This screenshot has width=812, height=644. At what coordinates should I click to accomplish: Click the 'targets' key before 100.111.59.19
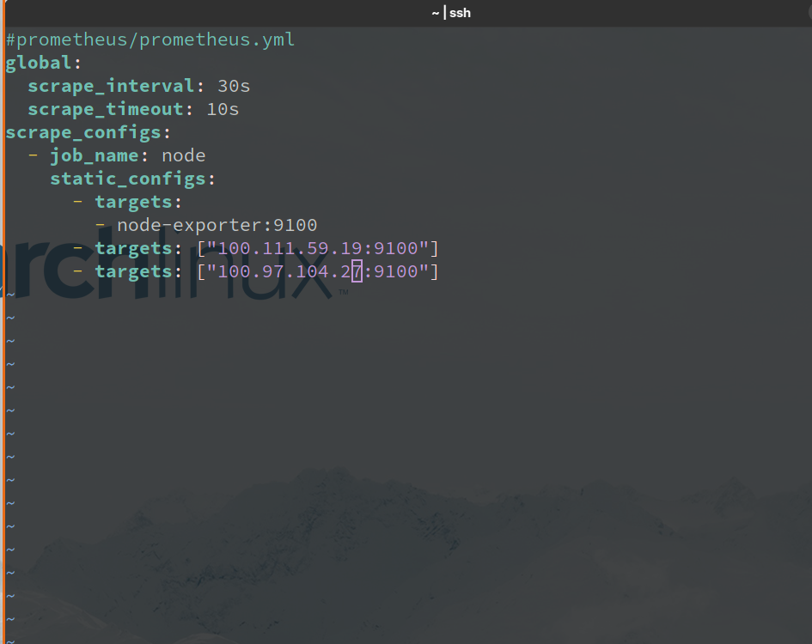pos(133,248)
